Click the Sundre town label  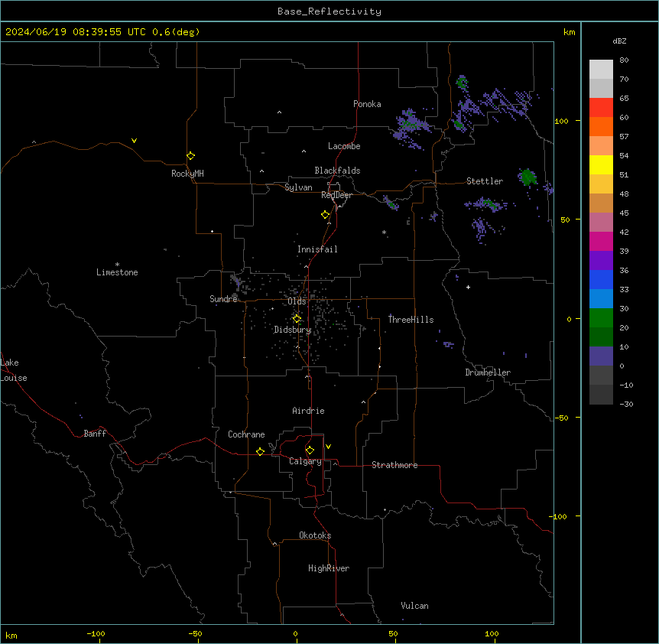coord(223,299)
